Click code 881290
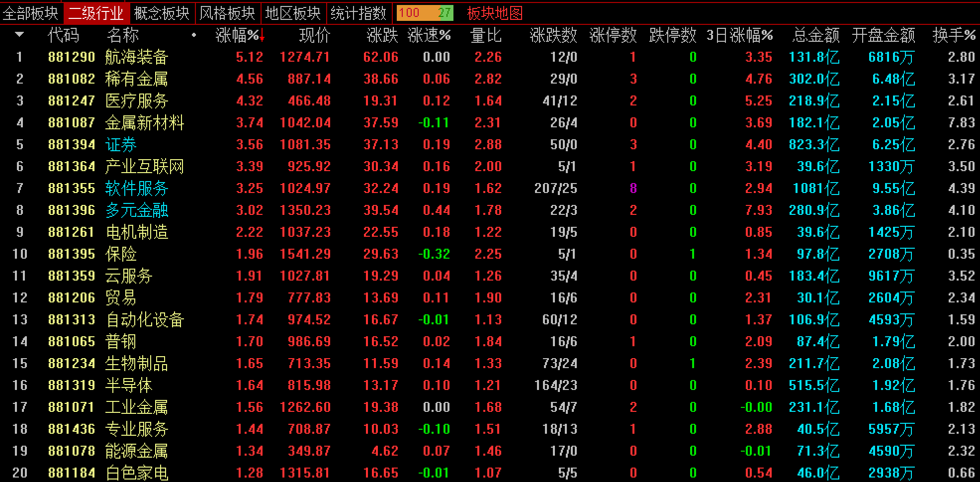This screenshot has width=980, height=482. point(72,57)
